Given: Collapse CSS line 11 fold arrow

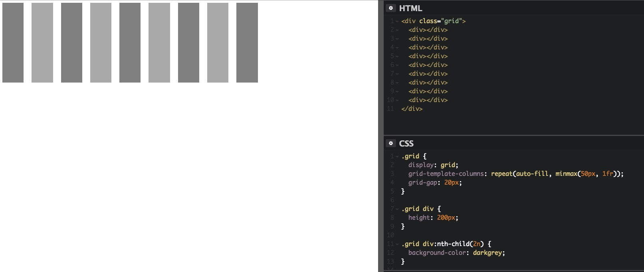Looking at the screenshot, I should [397, 244].
